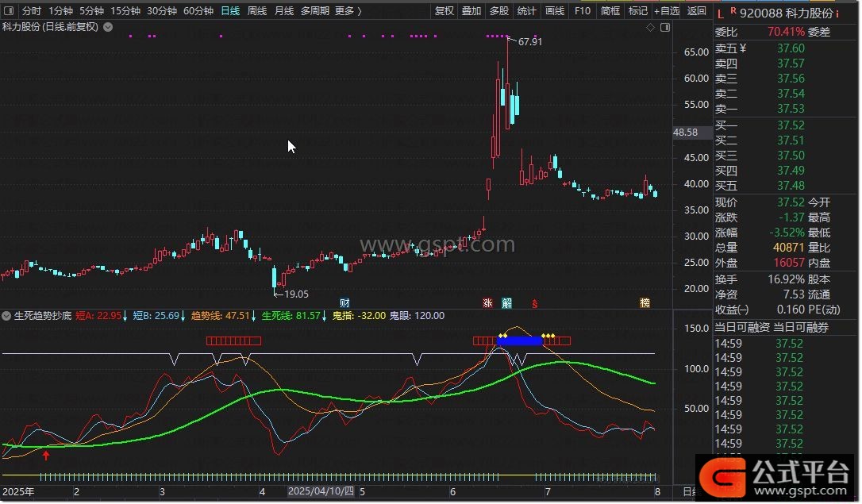Click the 返回 back button

[696, 11]
